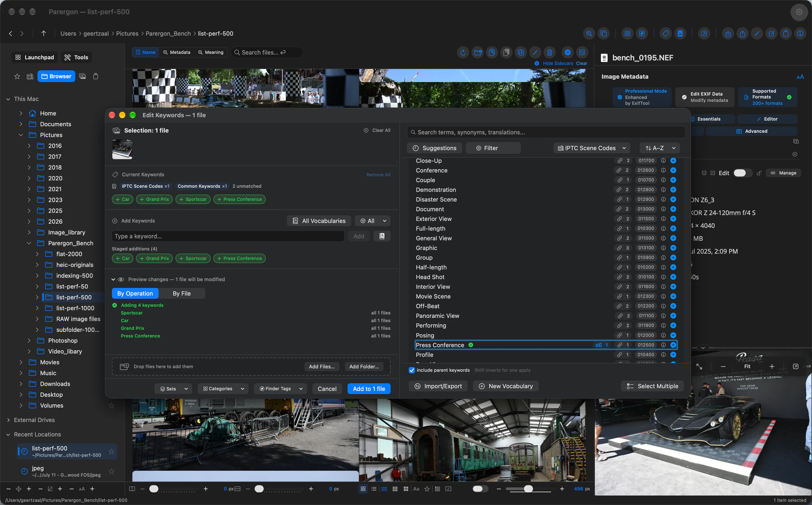Click the expand arrows icon in preview panel
The image size is (812, 505).
point(699,366)
